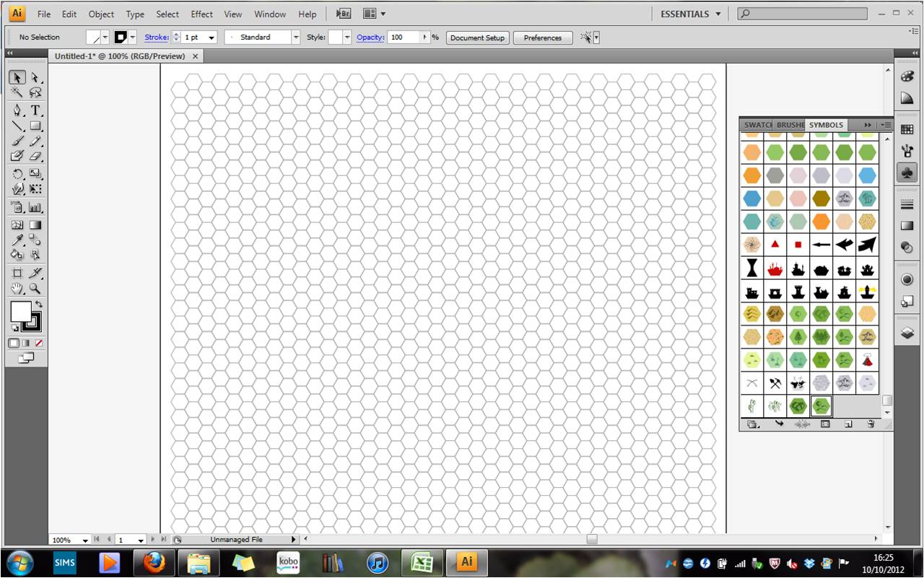Select the Selection tool
This screenshot has width=924, height=578.
point(17,77)
